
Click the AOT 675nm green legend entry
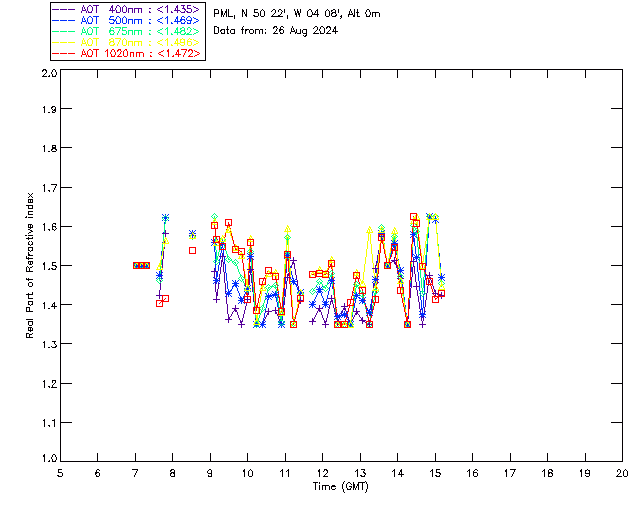[x=126, y=31]
